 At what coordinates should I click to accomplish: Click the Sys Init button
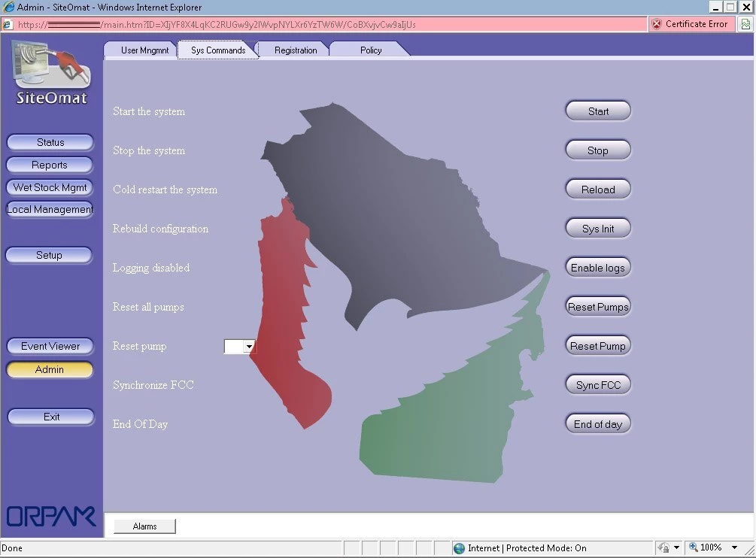tap(598, 229)
